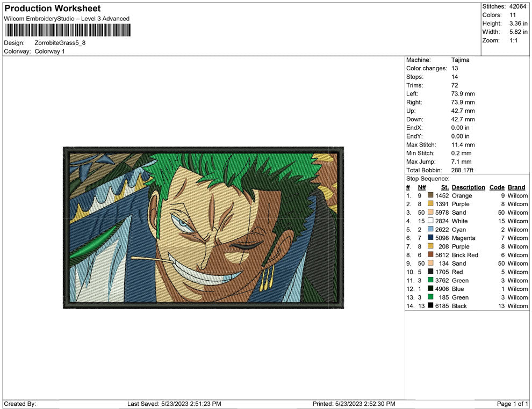
Task: Click the Stop Sequence heading
Action: (x=428, y=179)
